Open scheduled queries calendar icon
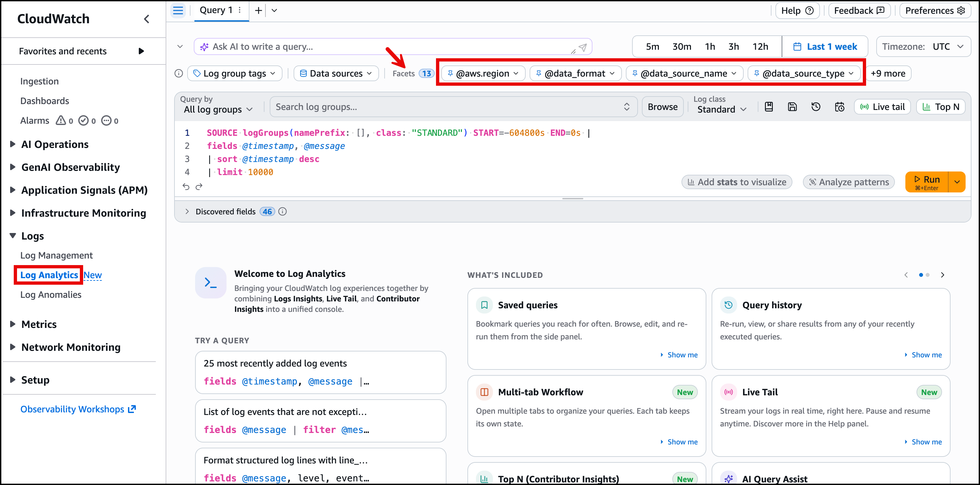The width and height of the screenshot is (980, 485). point(840,107)
